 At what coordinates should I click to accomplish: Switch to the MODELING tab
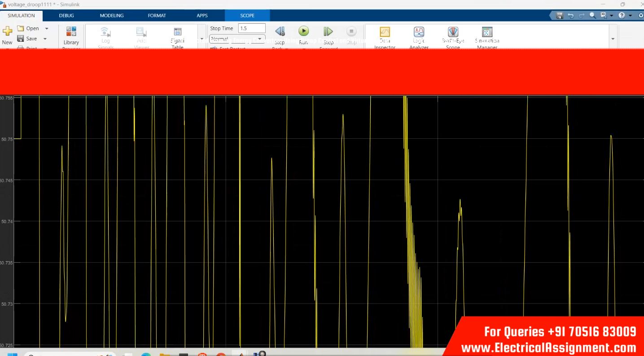111,16
